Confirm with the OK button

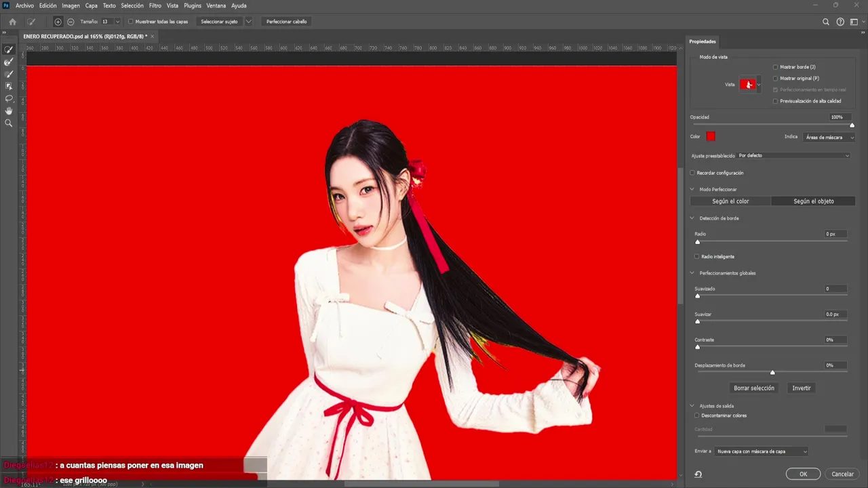(803, 474)
